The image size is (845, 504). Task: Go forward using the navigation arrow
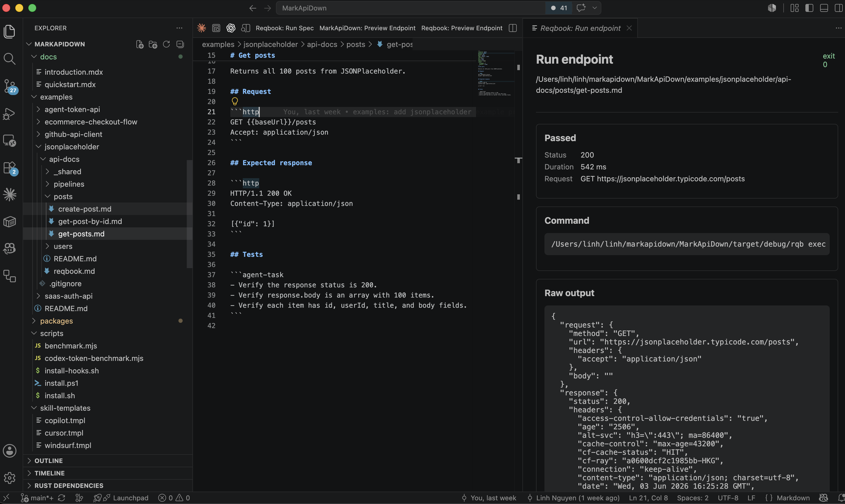pyautogui.click(x=267, y=8)
